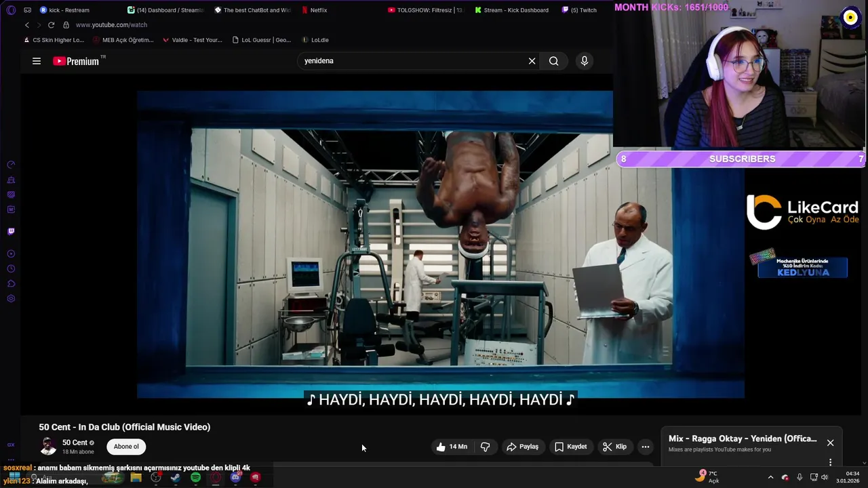This screenshot has width=868, height=488.
Task: Open MEB Açık Öğretim bookmark
Action: tap(123, 40)
